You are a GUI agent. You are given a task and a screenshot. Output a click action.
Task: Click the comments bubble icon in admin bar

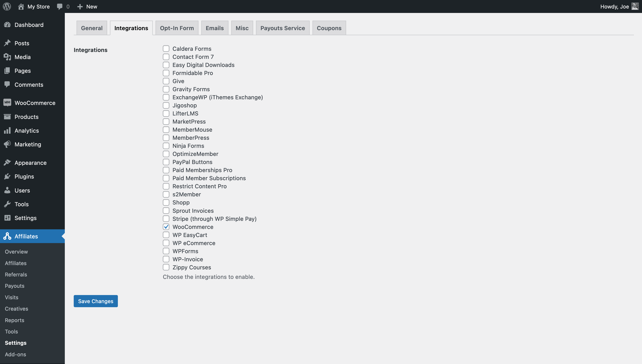(60, 6)
